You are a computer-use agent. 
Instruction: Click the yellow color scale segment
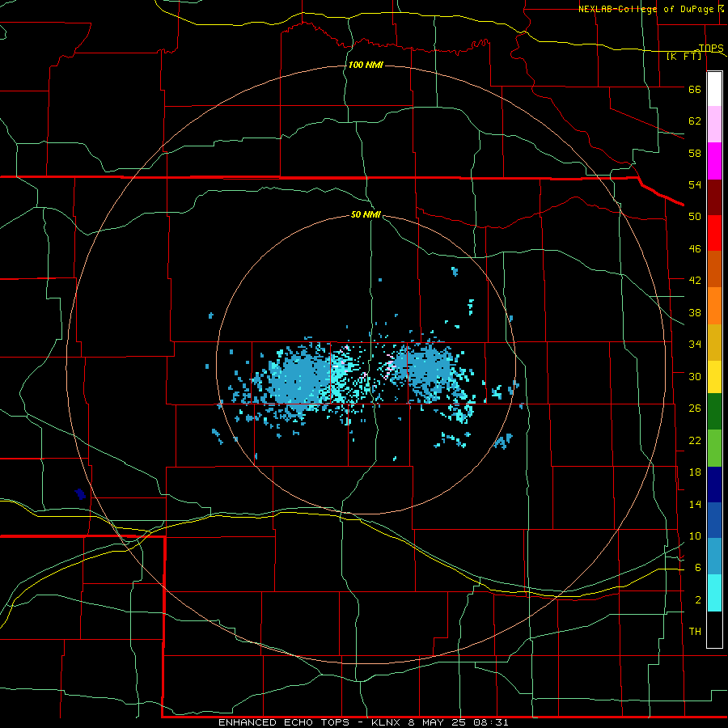pos(714,376)
